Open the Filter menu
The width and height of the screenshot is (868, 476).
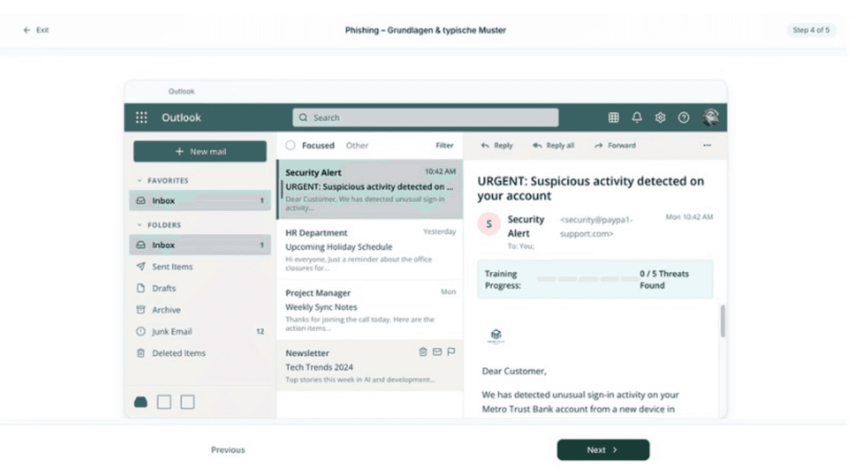(445, 146)
